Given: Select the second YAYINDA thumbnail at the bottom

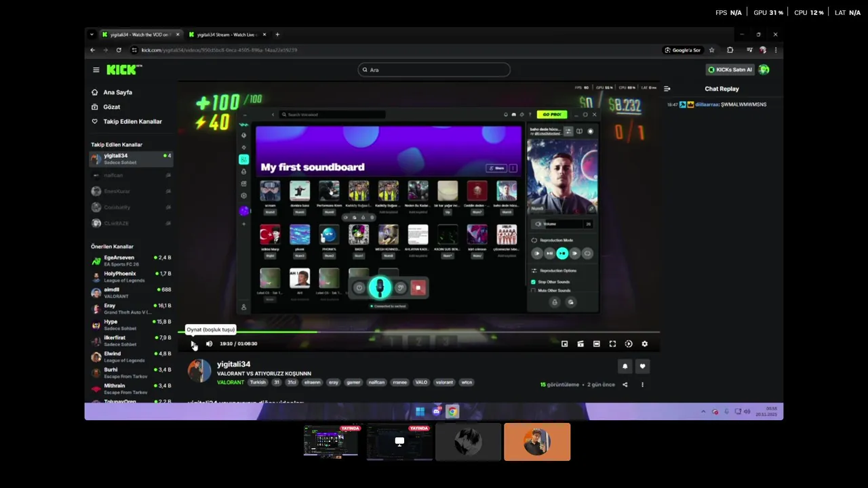Looking at the screenshot, I should (399, 442).
